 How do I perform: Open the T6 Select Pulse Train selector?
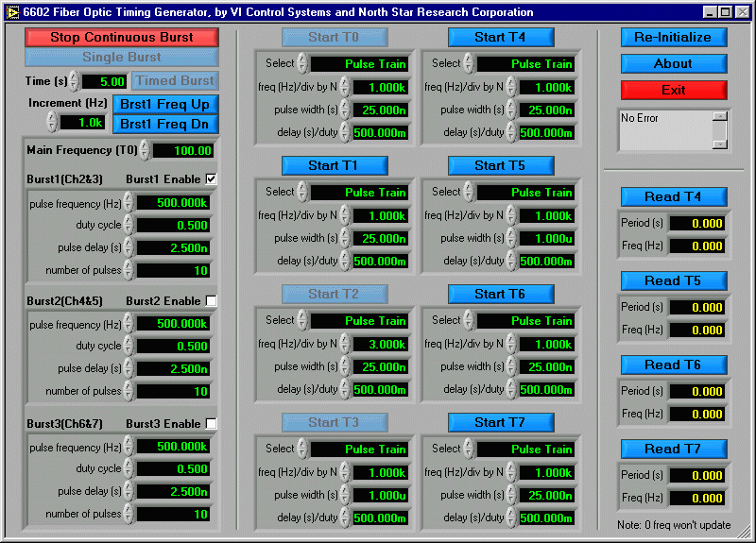526,320
